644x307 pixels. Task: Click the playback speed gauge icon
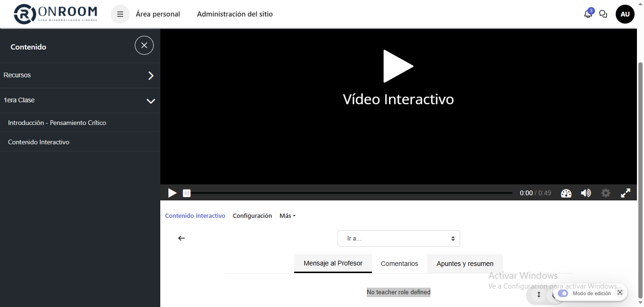pos(566,193)
